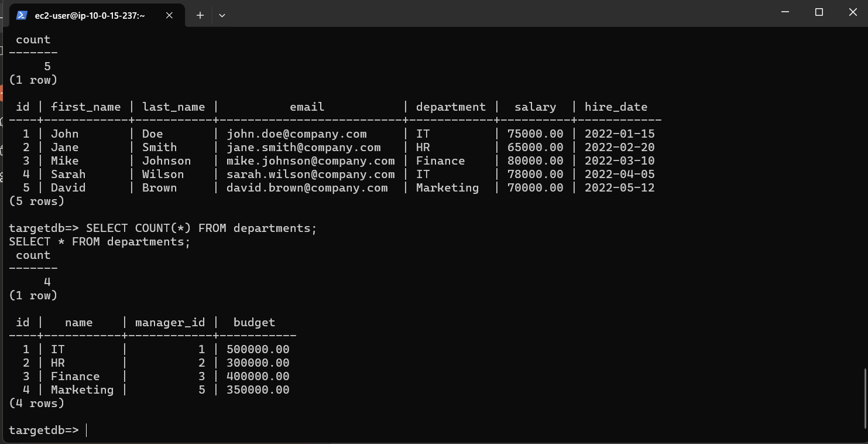Click the targetdb=> prompt at the bottom
The image size is (868, 444).
(43, 430)
